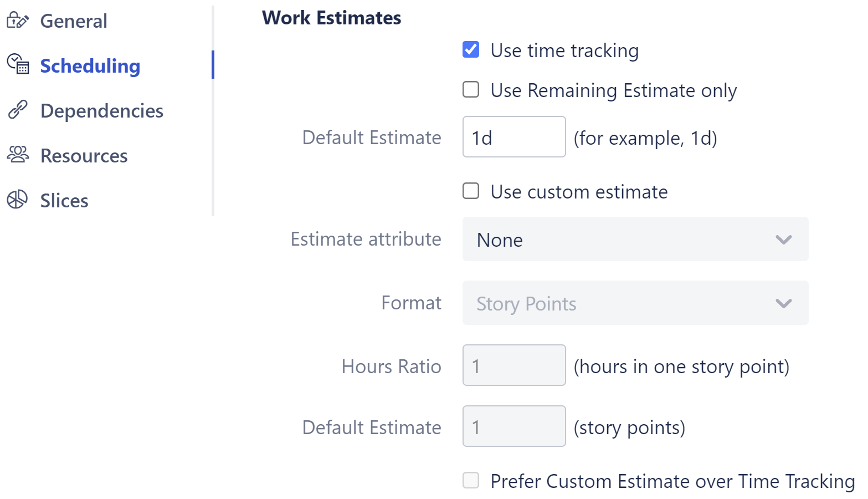
Task: Click the Hours Ratio input field
Action: 513,365
